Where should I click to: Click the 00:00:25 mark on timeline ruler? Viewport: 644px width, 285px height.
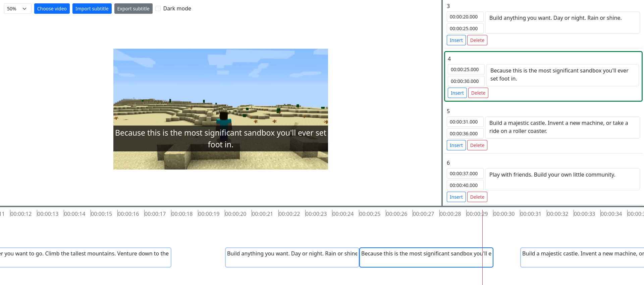click(x=370, y=214)
